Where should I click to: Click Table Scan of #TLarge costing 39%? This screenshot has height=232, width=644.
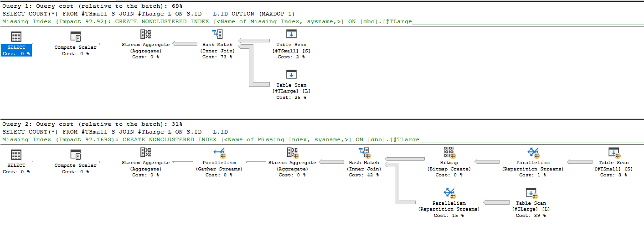[x=531, y=202]
